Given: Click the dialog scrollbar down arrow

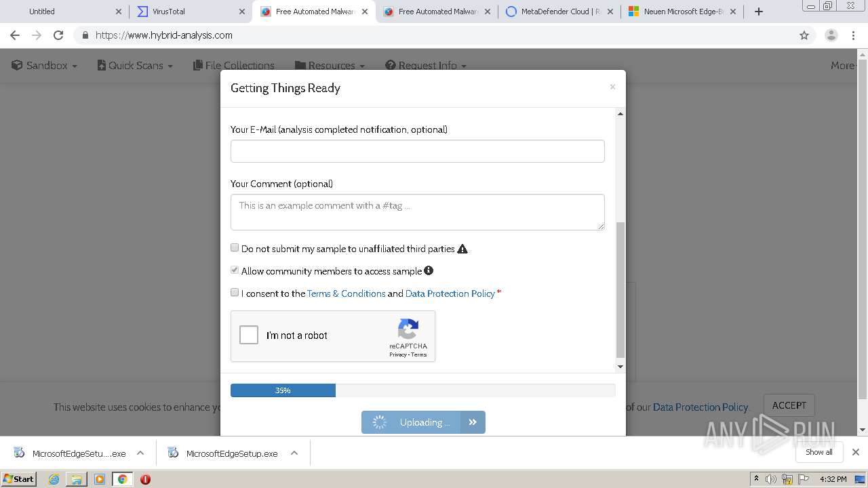Looking at the screenshot, I should coord(620,367).
